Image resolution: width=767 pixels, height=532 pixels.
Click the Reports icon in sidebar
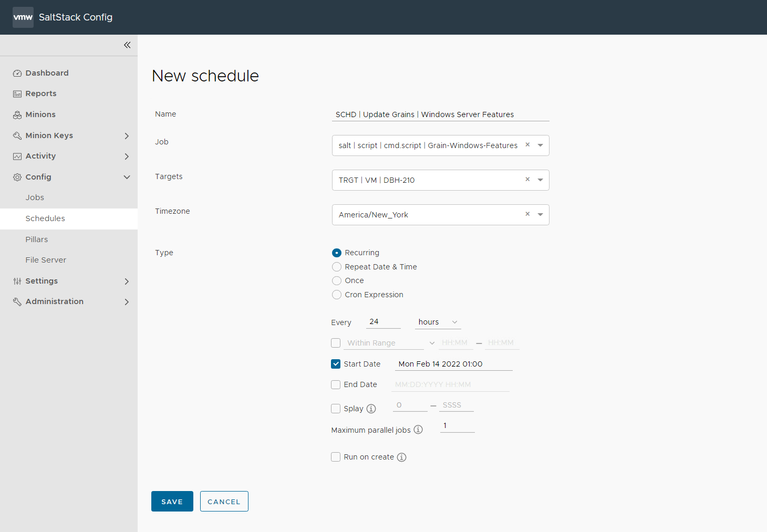(x=17, y=94)
